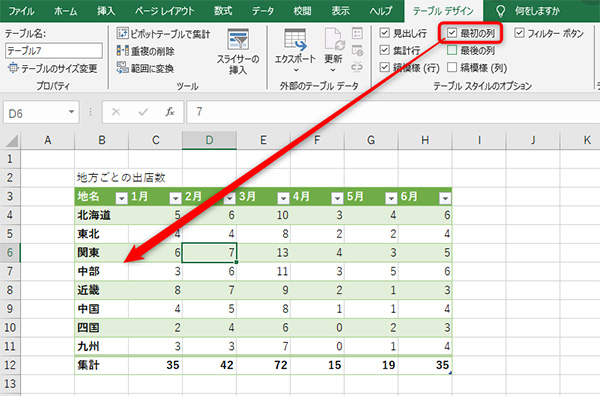Viewport: 600px width, 396px height.
Task: Click cell containing 北海道
Action: [x=102, y=215]
